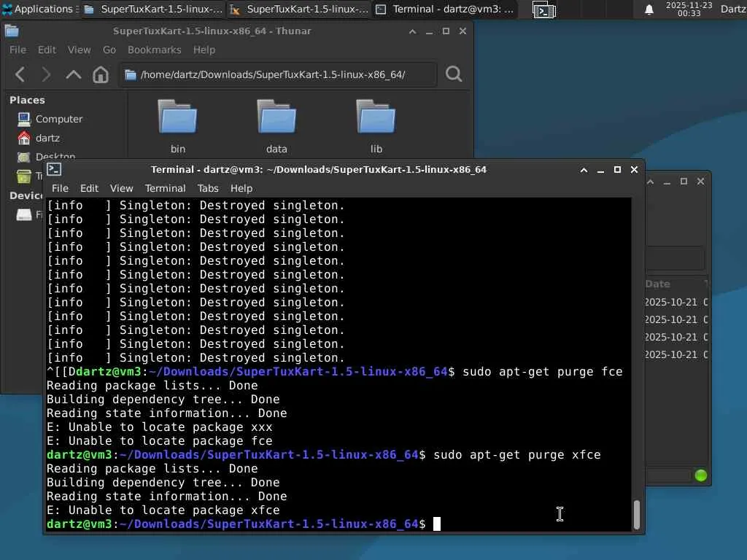Click the date and time clock
This screenshot has height=560, width=747.
(689, 9)
